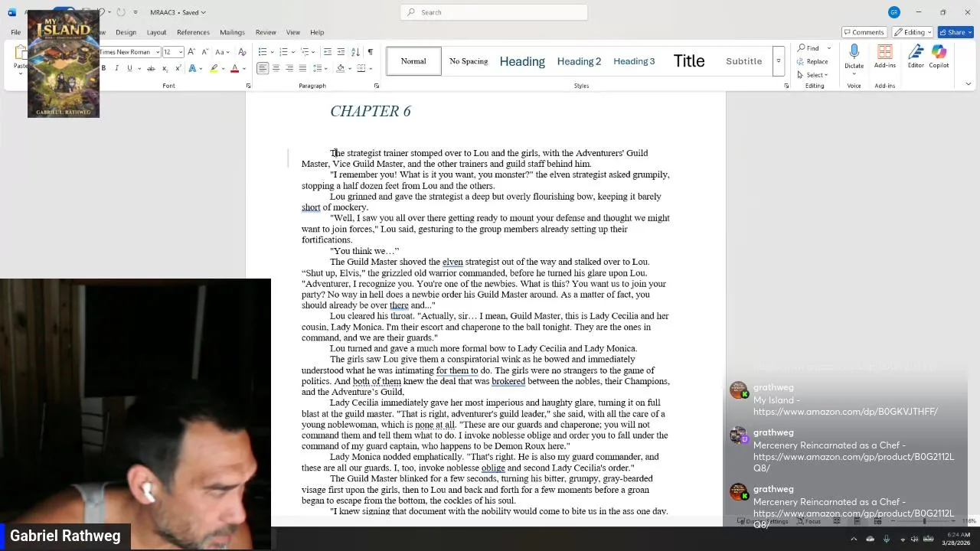Clear all formatting icon

pos(242,52)
